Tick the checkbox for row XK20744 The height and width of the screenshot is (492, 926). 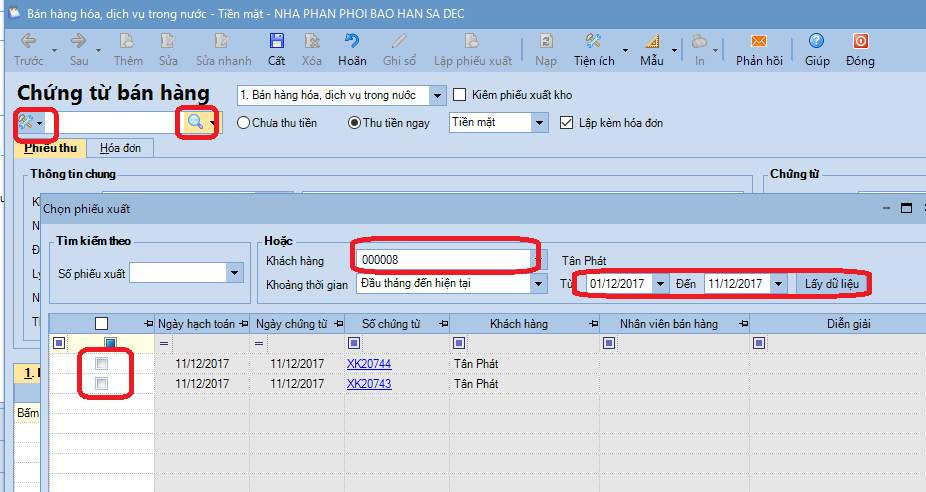(x=102, y=363)
